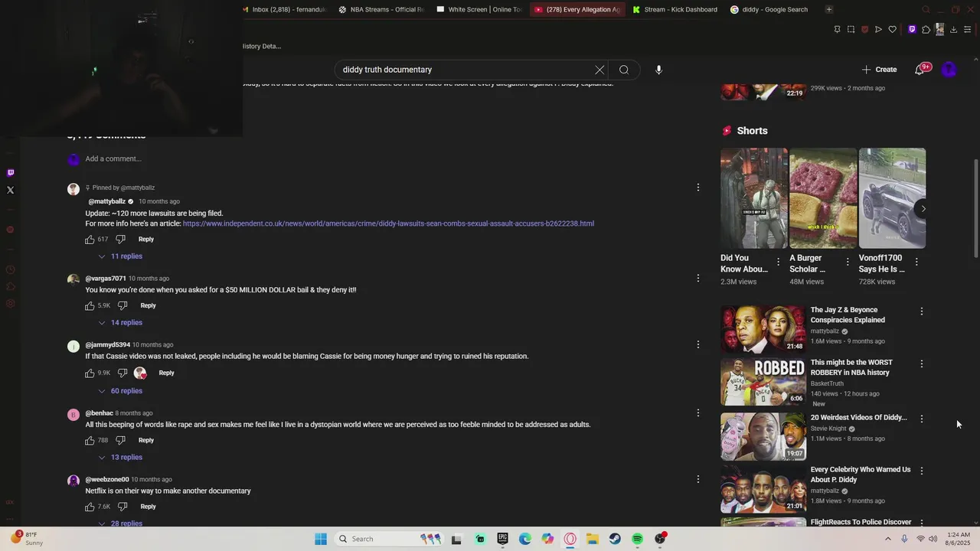Expand 13 replies under benhac comment

tap(120, 458)
